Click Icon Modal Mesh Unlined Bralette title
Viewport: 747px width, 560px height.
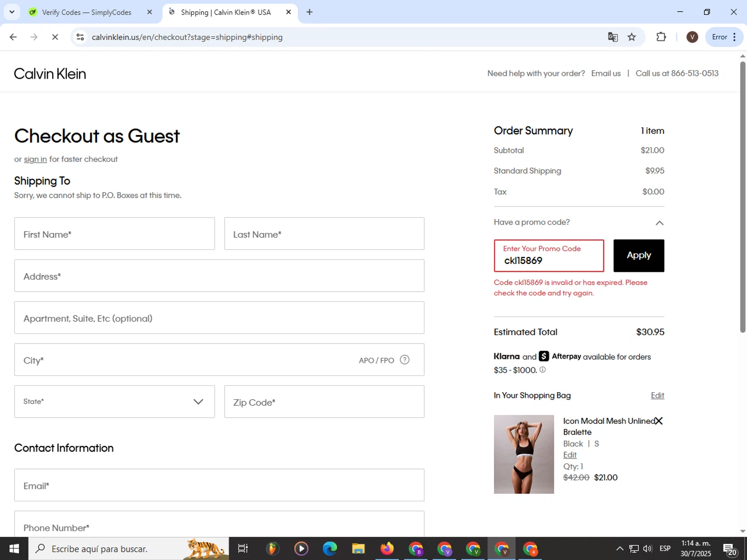pyautogui.click(x=609, y=427)
